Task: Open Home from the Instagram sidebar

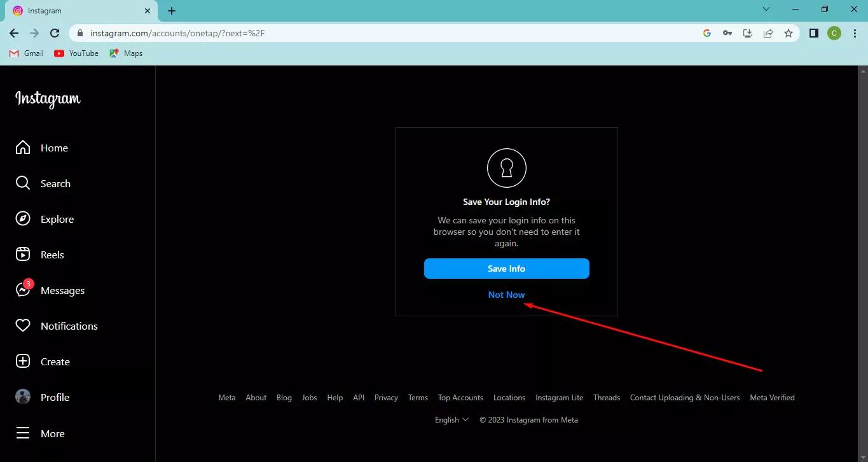Action: (41, 148)
